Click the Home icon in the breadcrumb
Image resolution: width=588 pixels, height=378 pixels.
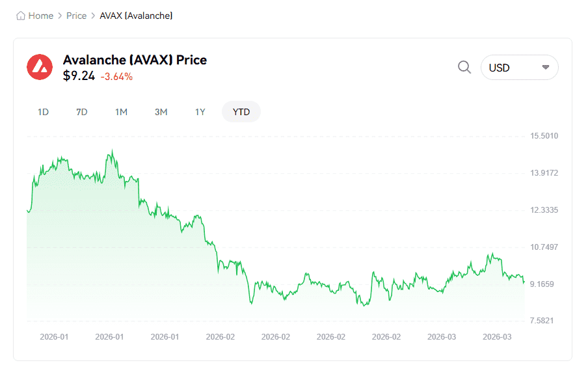click(x=21, y=16)
